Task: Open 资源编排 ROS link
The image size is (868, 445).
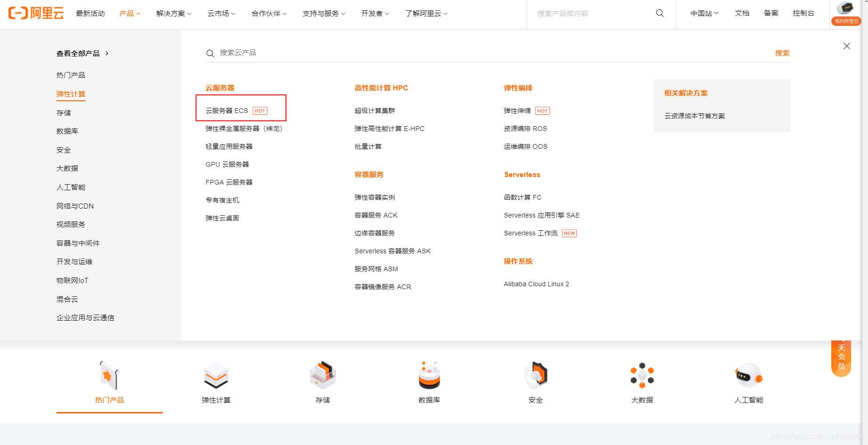Action: (x=525, y=129)
